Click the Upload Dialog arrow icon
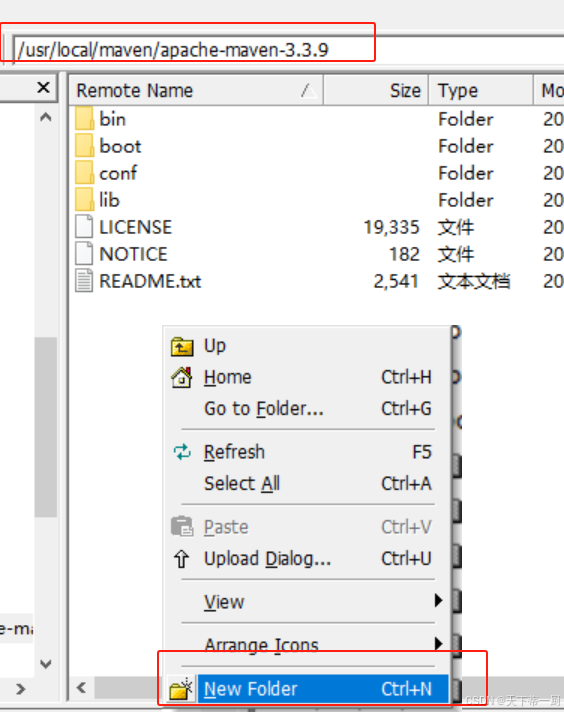The image size is (564, 712). pyautogui.click(x=182, y=559)
